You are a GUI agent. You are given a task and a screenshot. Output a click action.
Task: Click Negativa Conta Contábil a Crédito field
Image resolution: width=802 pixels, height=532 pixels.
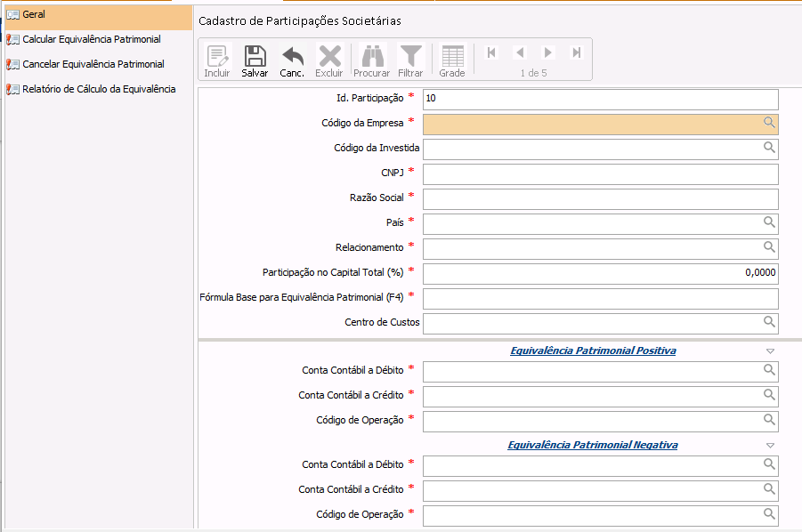click(x=601, y=491)
